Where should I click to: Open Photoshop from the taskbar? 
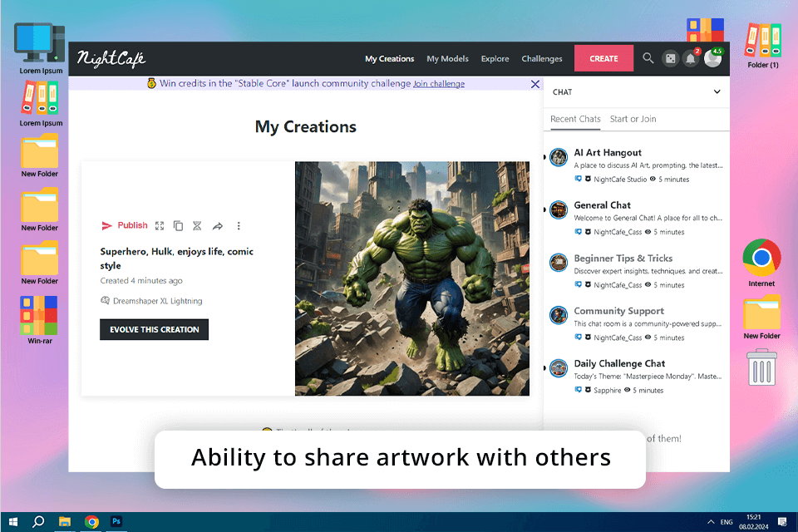coord(116,521)
